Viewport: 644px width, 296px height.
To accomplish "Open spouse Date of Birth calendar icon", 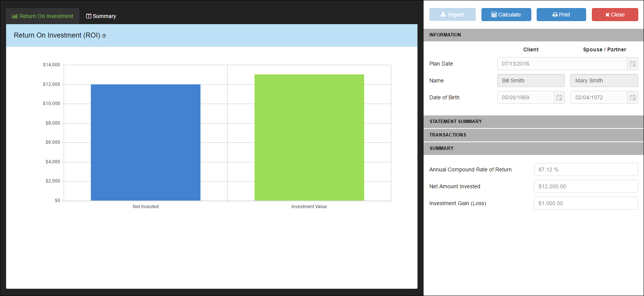I will point(632,97).
